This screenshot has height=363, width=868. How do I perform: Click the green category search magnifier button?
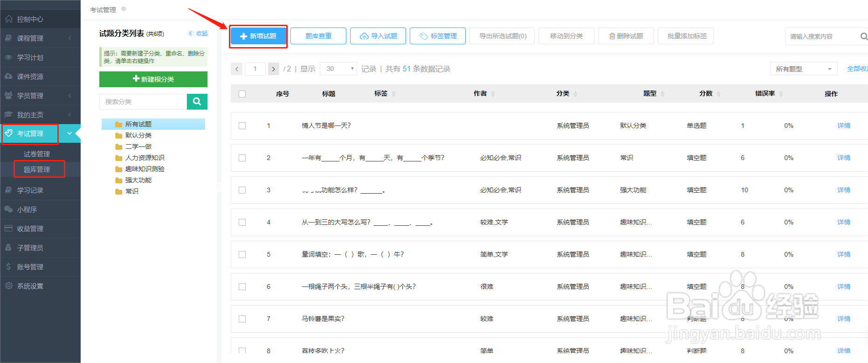197,101
